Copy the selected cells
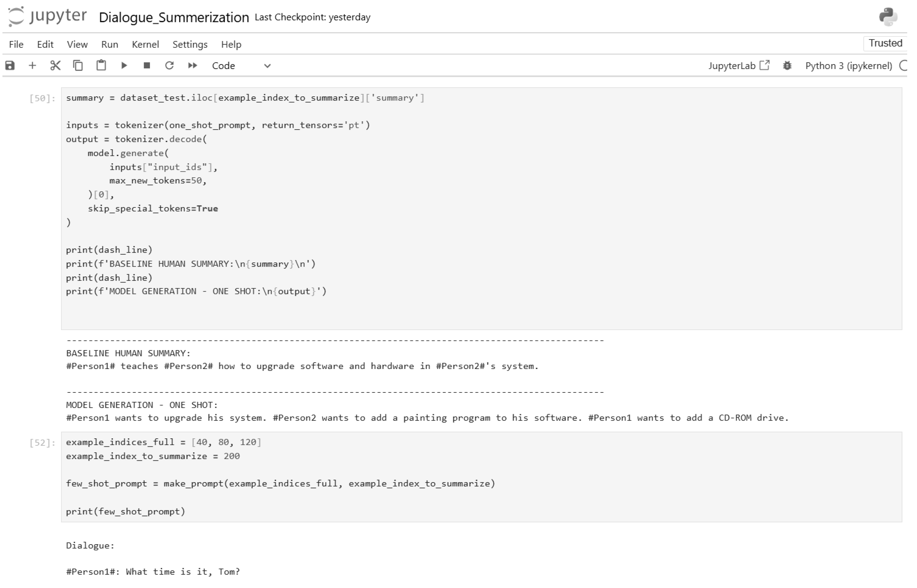The height and width of the screenshot is (588, 917). tap(78, 65)
